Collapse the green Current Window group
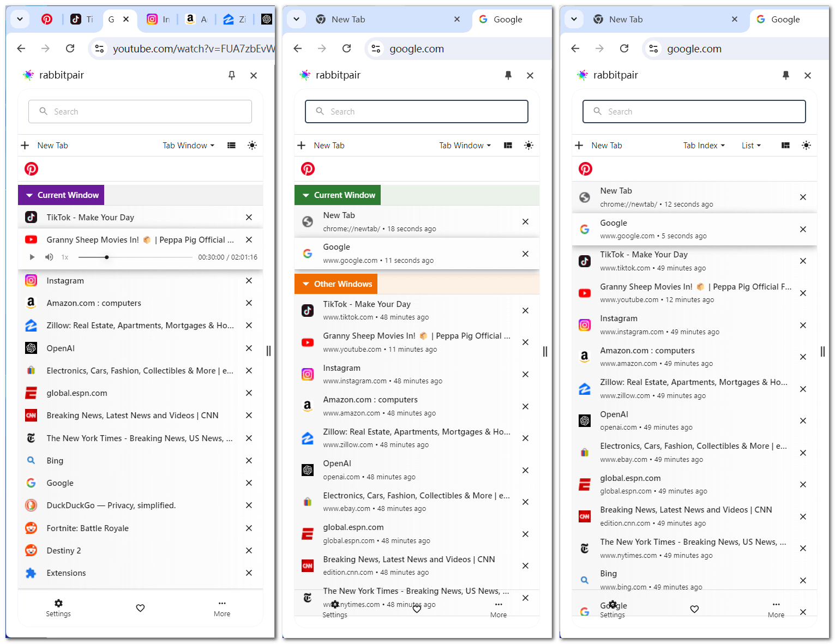Image resolution: width=835 pixels, height=644 pixels. coord(338,195)
